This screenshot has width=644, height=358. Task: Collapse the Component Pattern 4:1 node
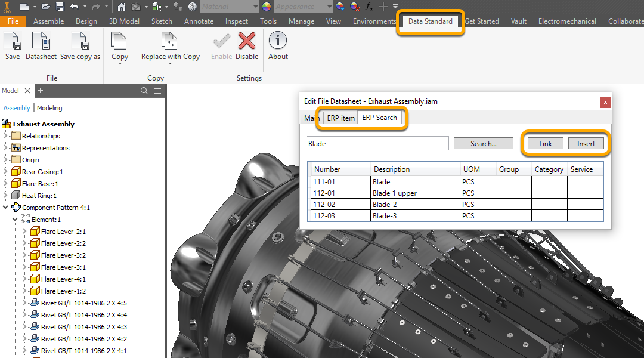coord(6,208)
